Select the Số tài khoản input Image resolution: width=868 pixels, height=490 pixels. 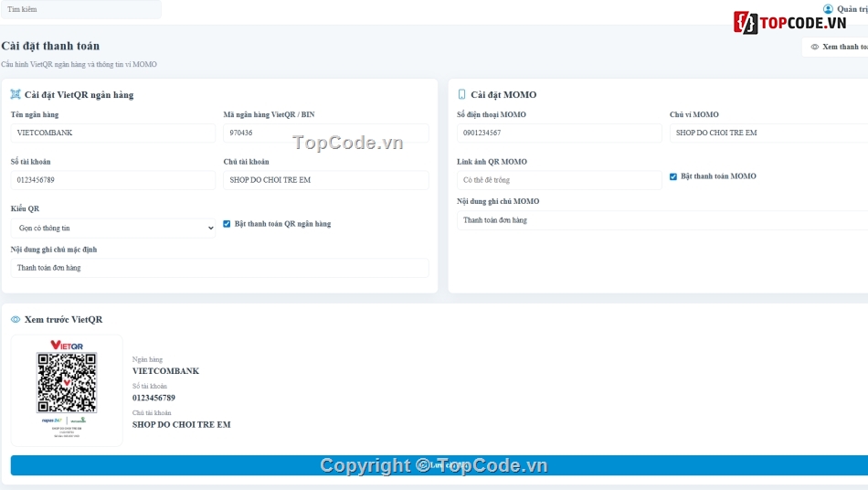tap(113, 180)
